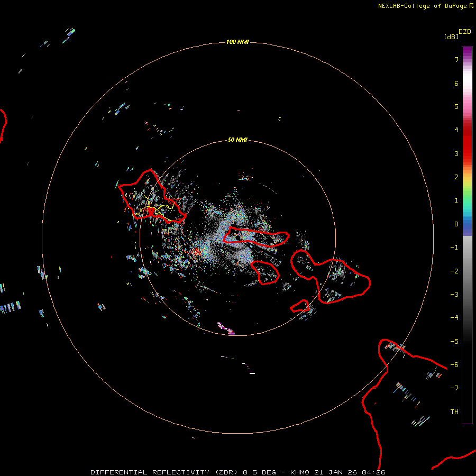Image resolution: width=476 pixels, height=476 pixels.
Task: Click the 50 NMI range ring label
Action: pos(237,140)
